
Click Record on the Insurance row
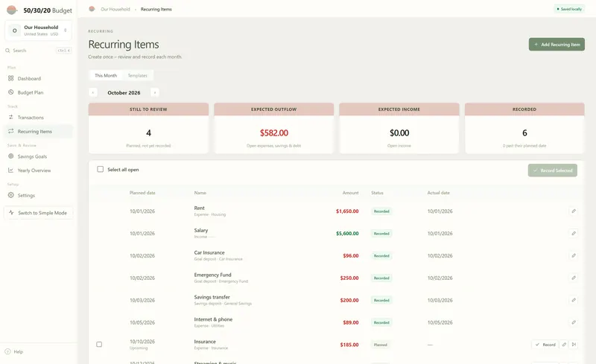tap(545, 345)
